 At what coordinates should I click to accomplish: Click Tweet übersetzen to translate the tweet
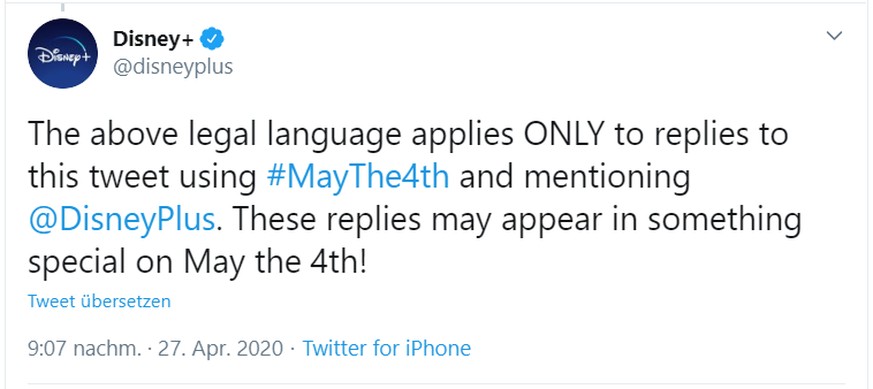pyautogui.click(x=99, y=301)
